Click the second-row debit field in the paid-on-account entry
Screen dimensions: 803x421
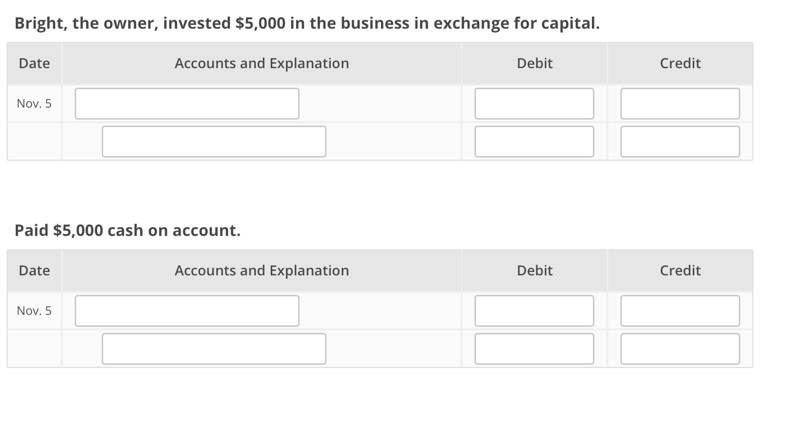[x=534, y=348]
